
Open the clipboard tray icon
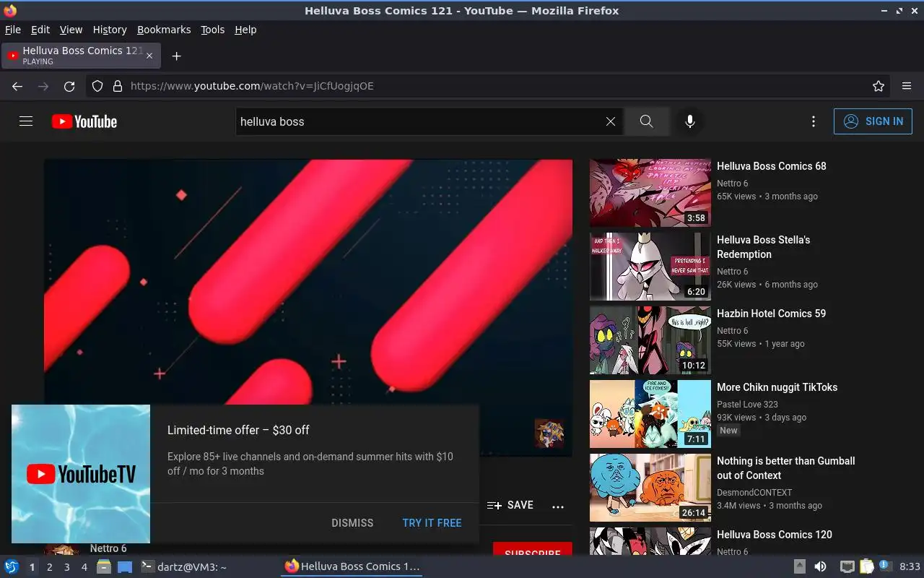pyautogui.click(x=866, y=567)
